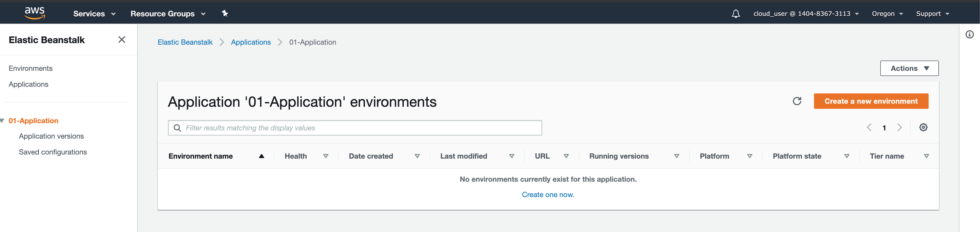
Task: Collapse the 01-Application tree node
Action: pyautogui.click(x=2, y=121)
